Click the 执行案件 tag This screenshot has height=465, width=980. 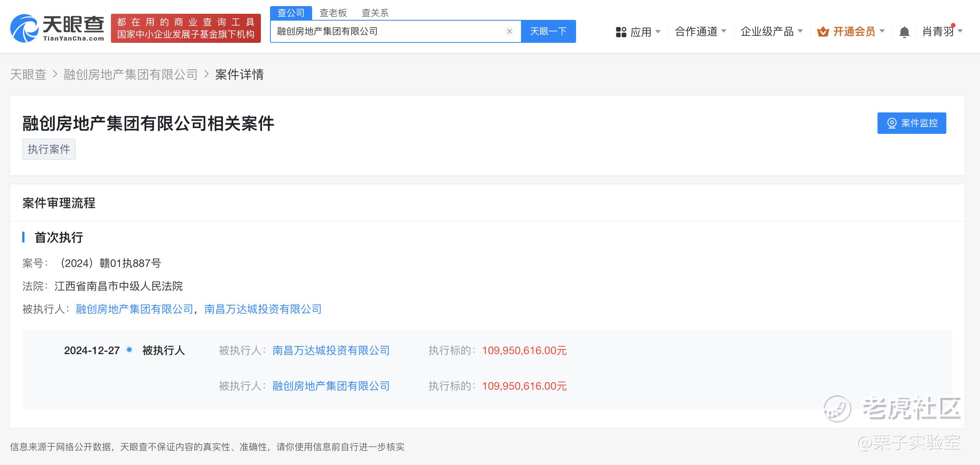coord(49,149)
